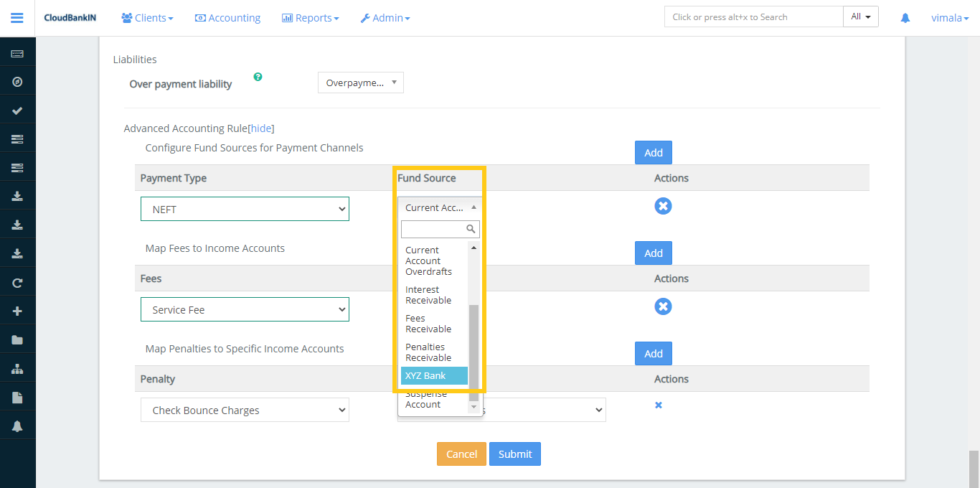This screenshot has height=488, width=980.
Task: Hide the Advanced Accounting Rule section
Action: click(261, 128)
